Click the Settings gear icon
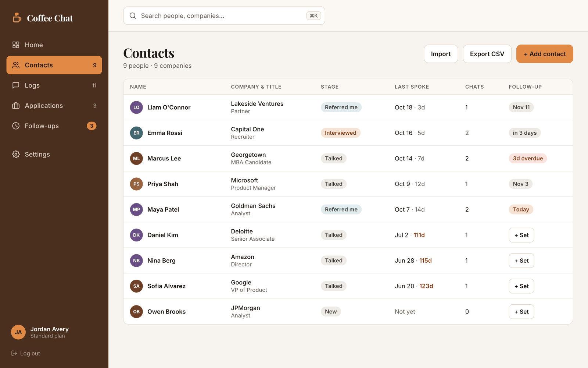The width and height of the screenshot is (588, 368). pos(16,154)
